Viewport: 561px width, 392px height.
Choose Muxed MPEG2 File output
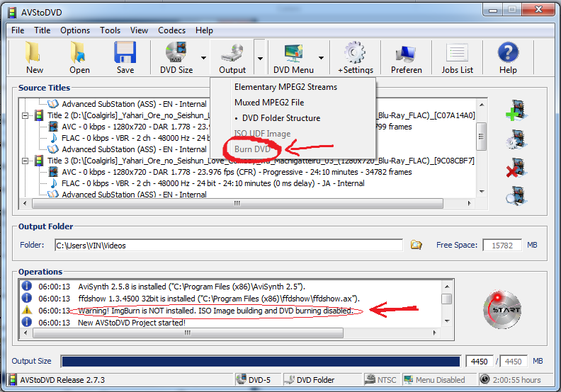(x=293, y=103)
